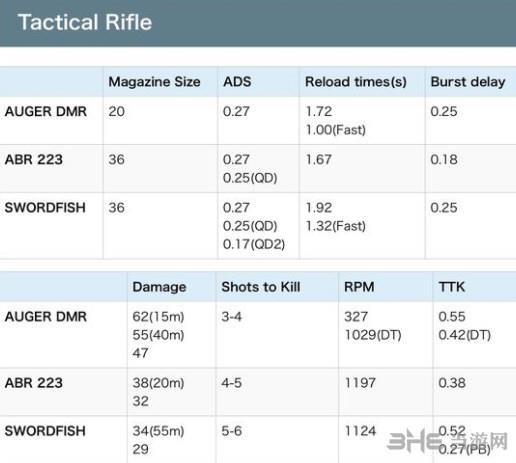The width and height of the screenshot is (516, 463).
Task: Select the ADS column header
Action: click(237, 82)
